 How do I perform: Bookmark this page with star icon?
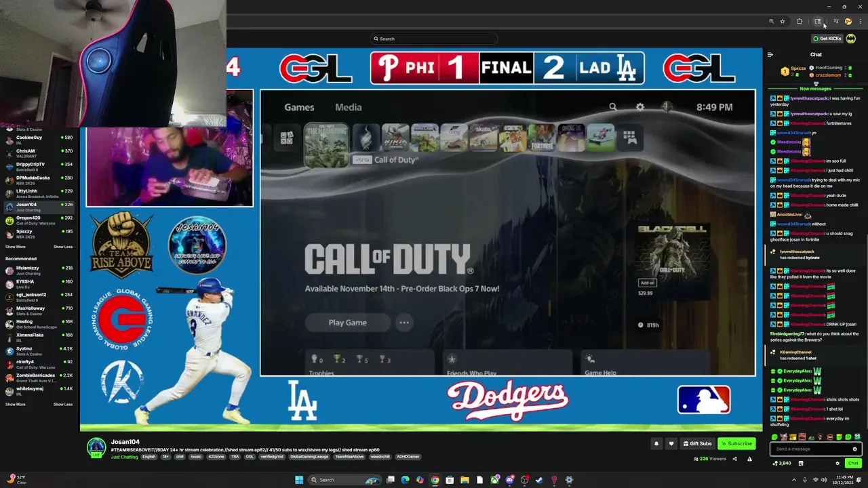pyautogui.click(x=783, y=22)
